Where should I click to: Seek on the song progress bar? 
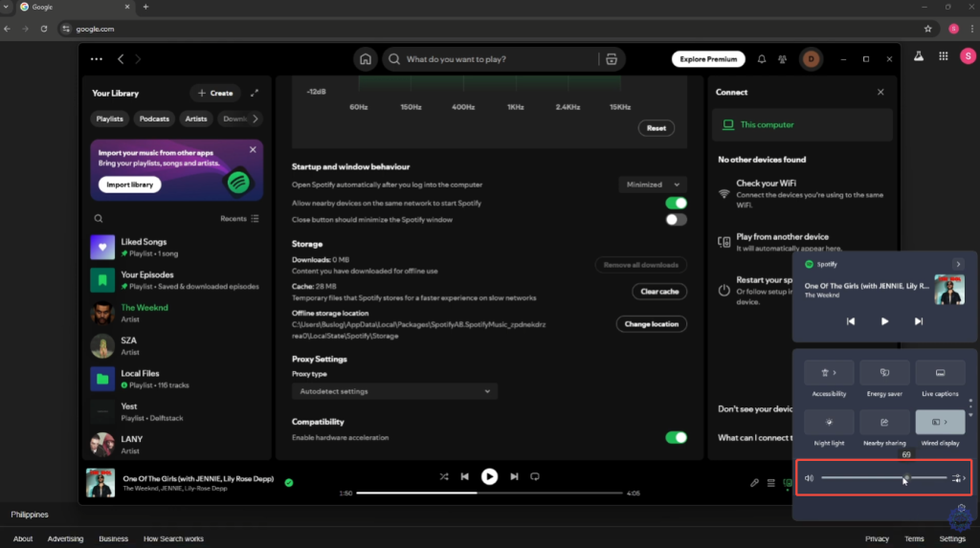click(489, 493)
